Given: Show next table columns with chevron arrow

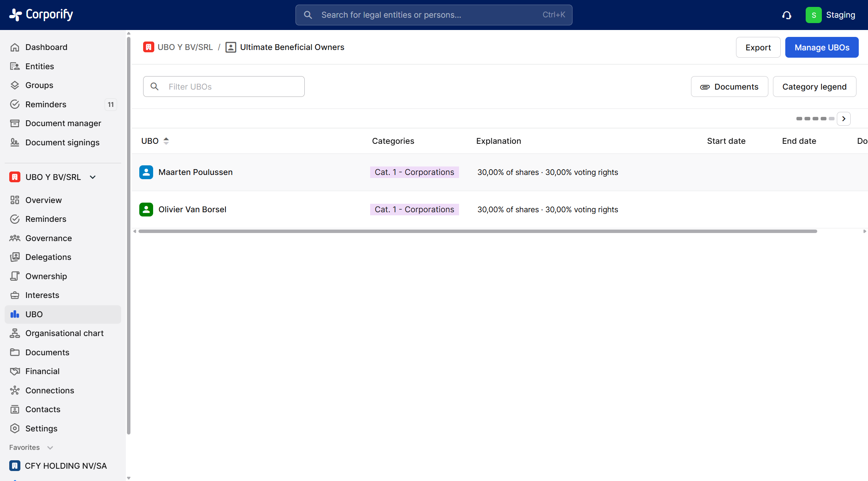Looking at the screenshot, I should tap(844, 119).
